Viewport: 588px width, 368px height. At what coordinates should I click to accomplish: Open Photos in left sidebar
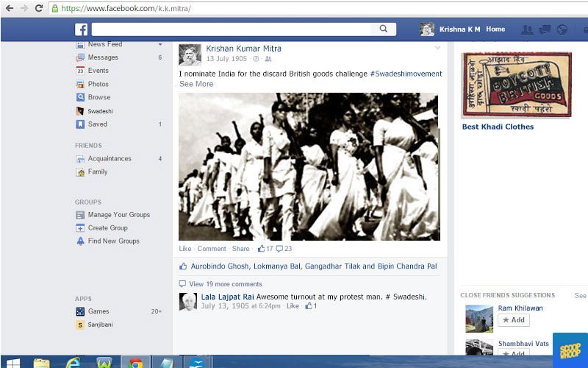coord(98,84)
